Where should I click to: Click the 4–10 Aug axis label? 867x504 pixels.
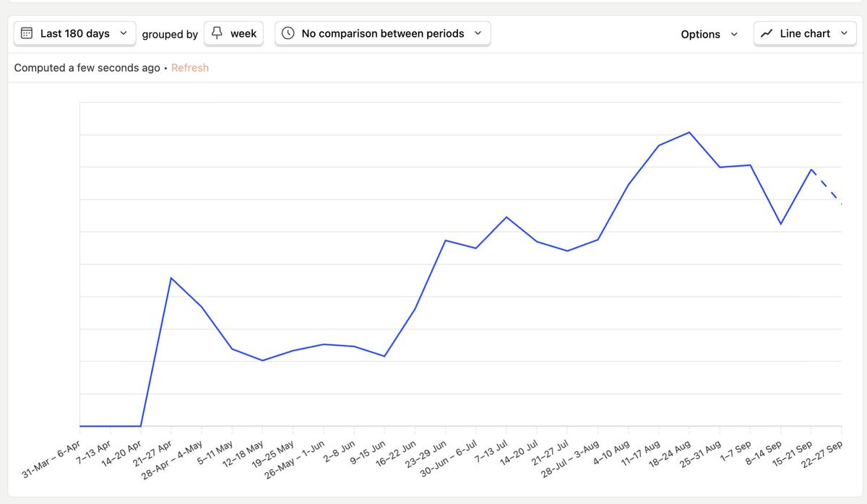tap(611, 452)
